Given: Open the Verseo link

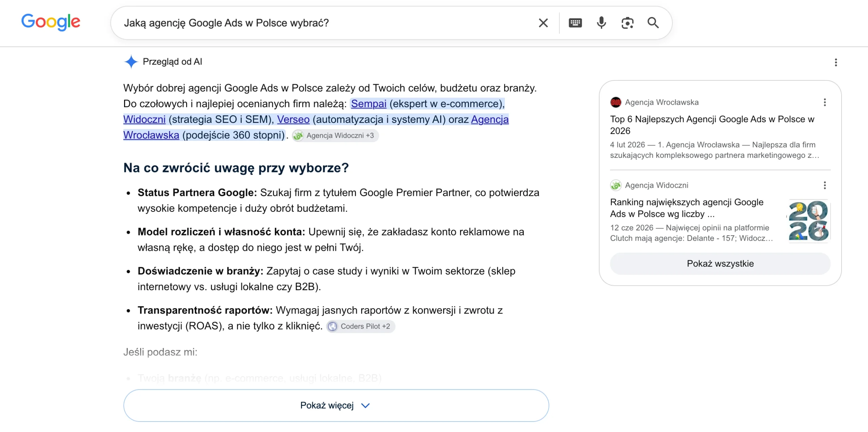Looking at the screenshot, I should coord(293,119).
